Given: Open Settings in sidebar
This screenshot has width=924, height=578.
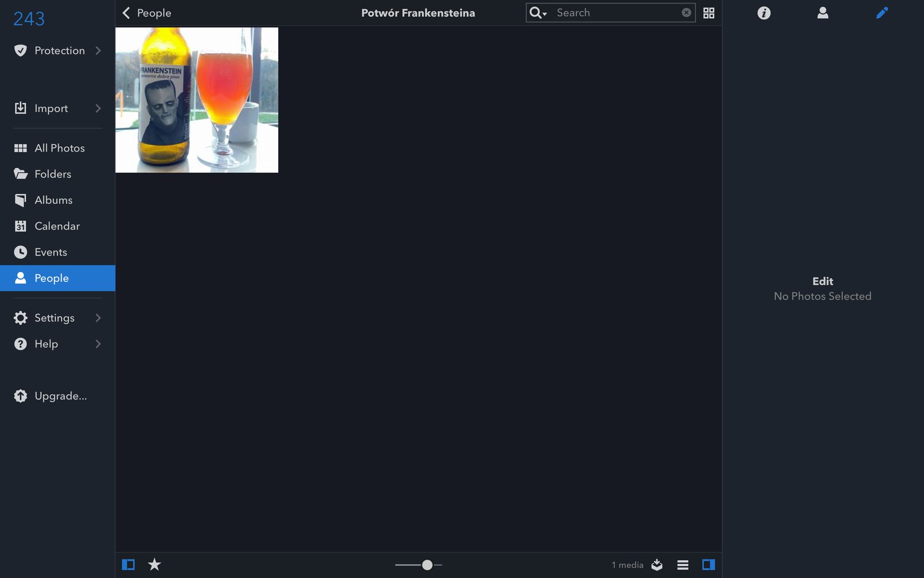Looking at the screenshot, I should click(57, 318).
